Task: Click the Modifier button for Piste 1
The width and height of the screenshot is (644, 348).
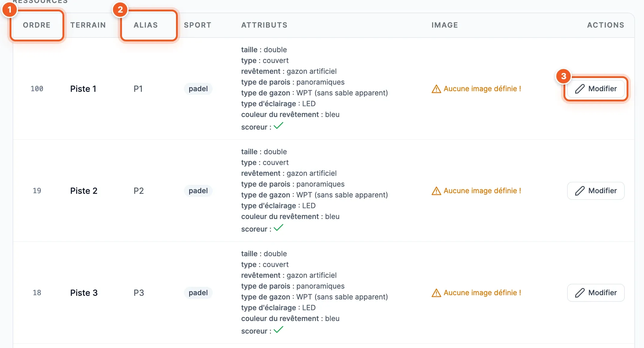Action: [x=596, y=89]
